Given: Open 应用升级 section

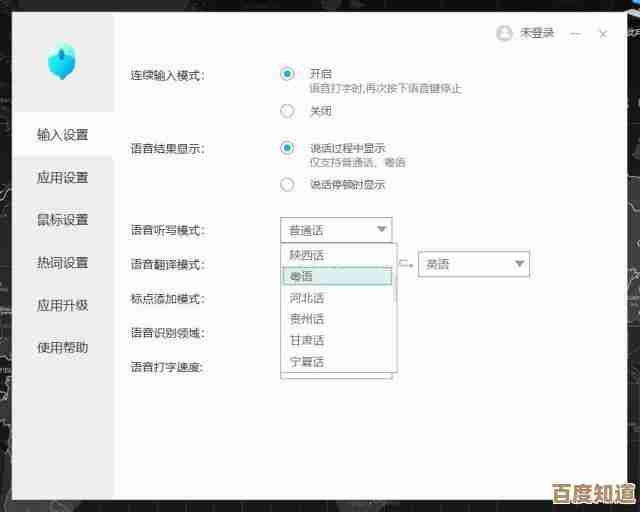Looking at the screenshot, I should [62, 305].
